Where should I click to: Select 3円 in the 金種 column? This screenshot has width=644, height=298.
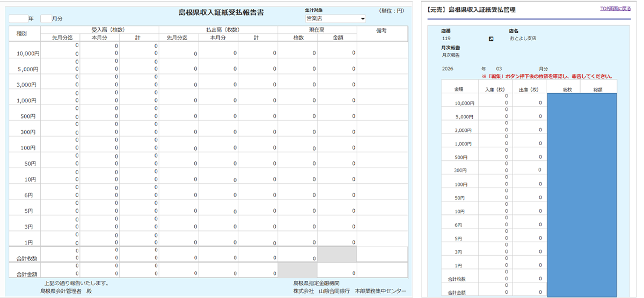click(x=458, y=252)
